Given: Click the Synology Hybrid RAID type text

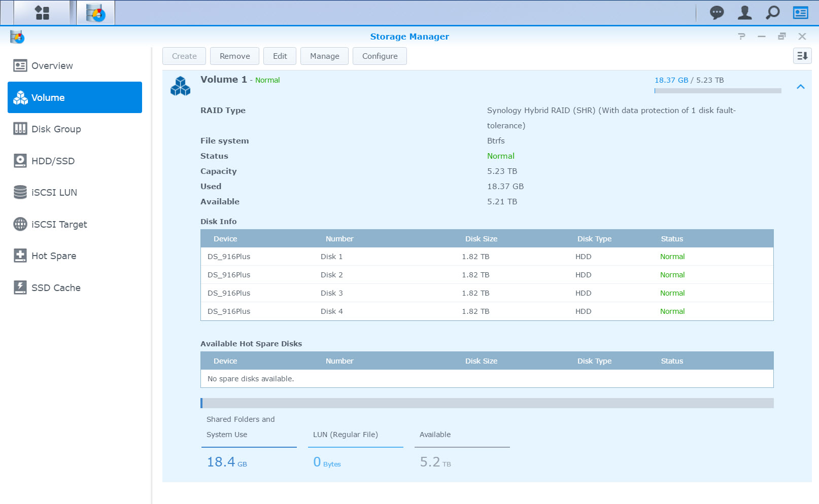Looking at the screenshot, I should [x=611, y=118].
